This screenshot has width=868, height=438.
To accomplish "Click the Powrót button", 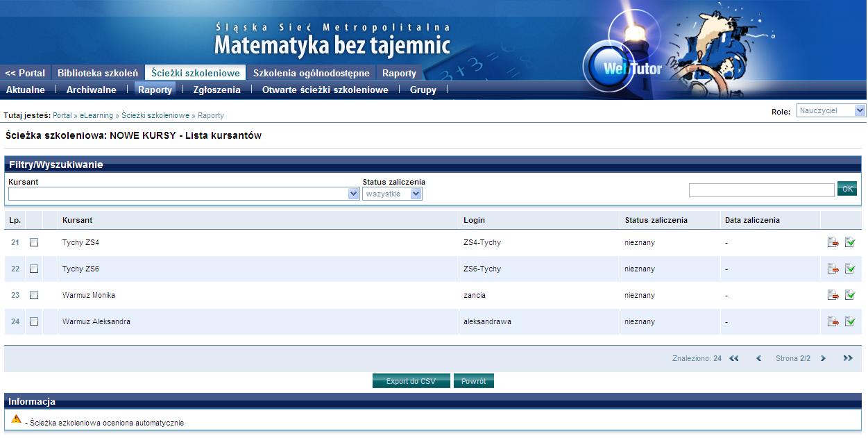I will tap(474, 381).
